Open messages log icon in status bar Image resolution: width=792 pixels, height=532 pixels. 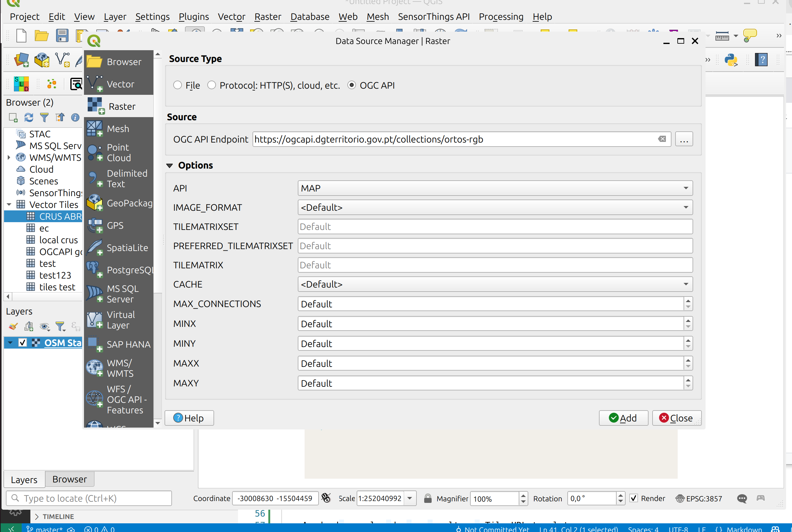coord(742,499)
